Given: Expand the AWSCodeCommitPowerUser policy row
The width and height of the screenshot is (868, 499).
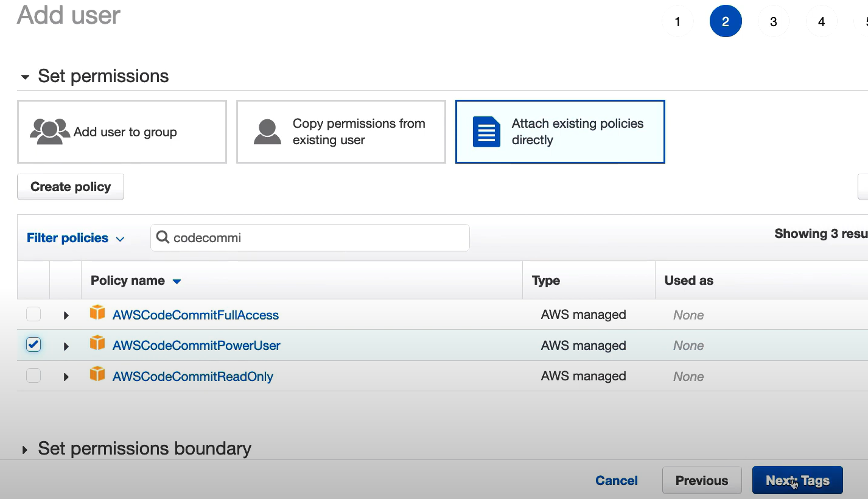Looking at the screenshot, I should pos(66,346).
